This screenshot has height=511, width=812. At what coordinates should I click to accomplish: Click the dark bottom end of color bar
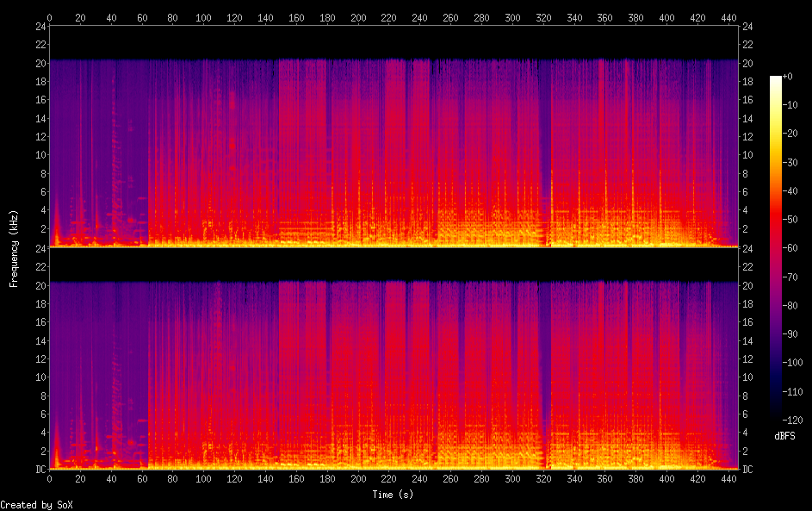pyautogui.click(x=776, y=415)
